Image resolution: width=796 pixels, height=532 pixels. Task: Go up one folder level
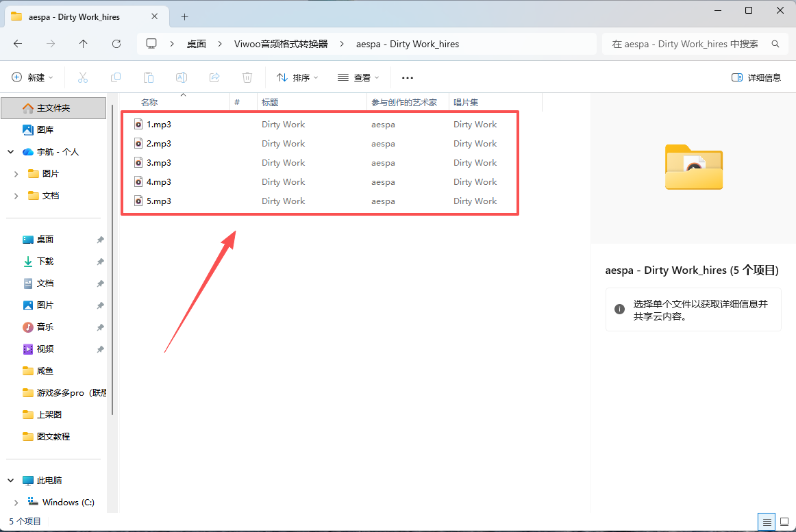click(x=84, y=44)
